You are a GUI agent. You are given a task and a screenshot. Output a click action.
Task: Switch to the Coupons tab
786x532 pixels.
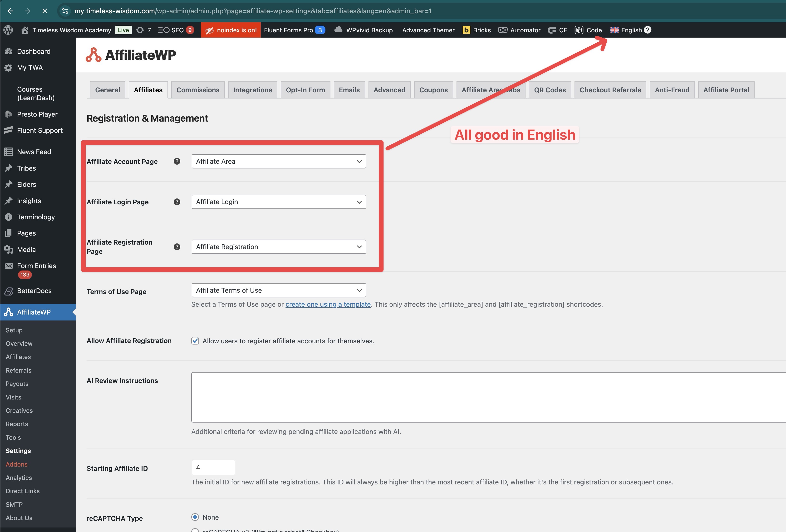[x=434, y=90]
